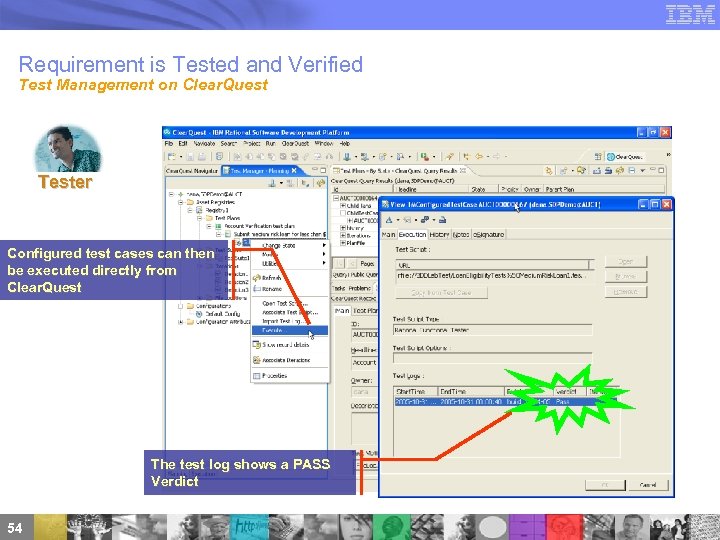Click the print icon in dialog toolbar
Viewport: 720px width, 540px height.
click(x=442, y=220)
